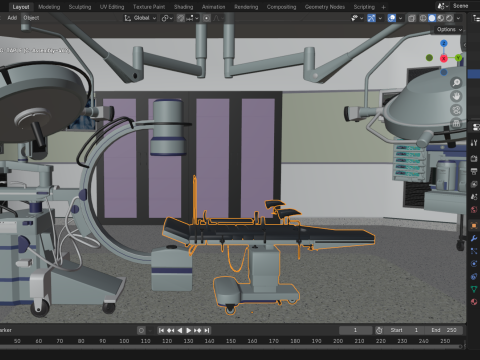Open the transform pivot point dropdown
The height and width of the screenshot is (360, 480).
point(167,18)
